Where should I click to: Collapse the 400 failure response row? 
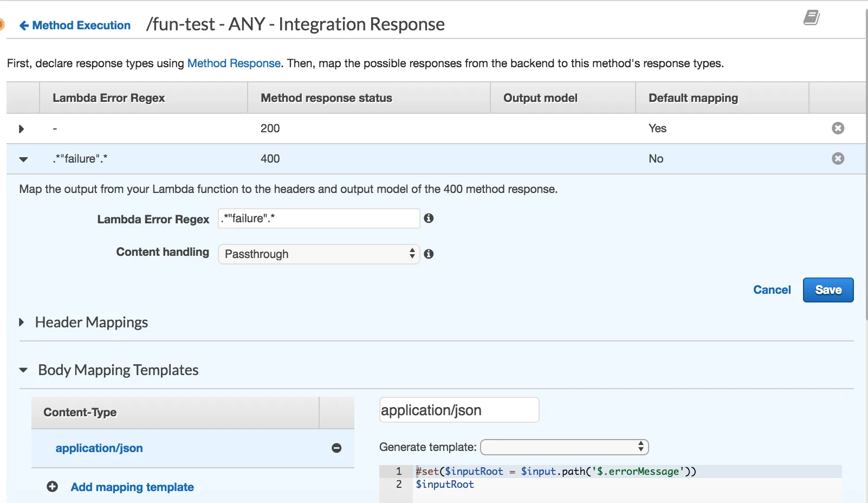click(x=23, y=159)
